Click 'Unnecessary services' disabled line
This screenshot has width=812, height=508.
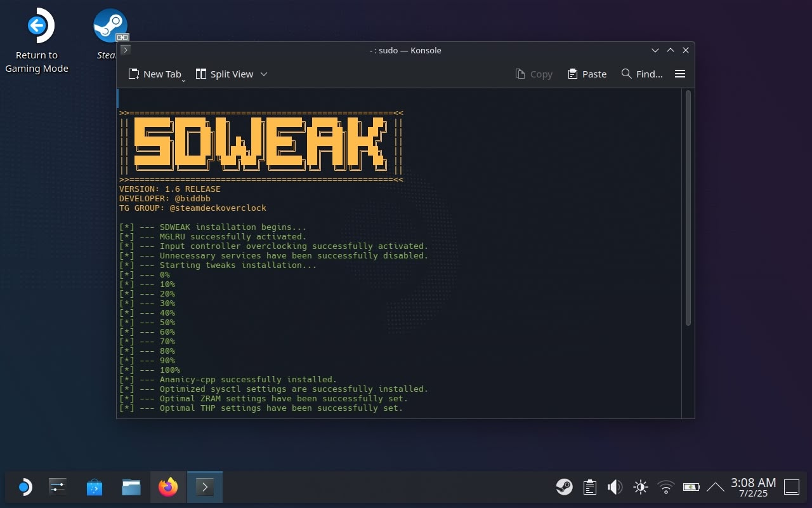tap(274, 256)
